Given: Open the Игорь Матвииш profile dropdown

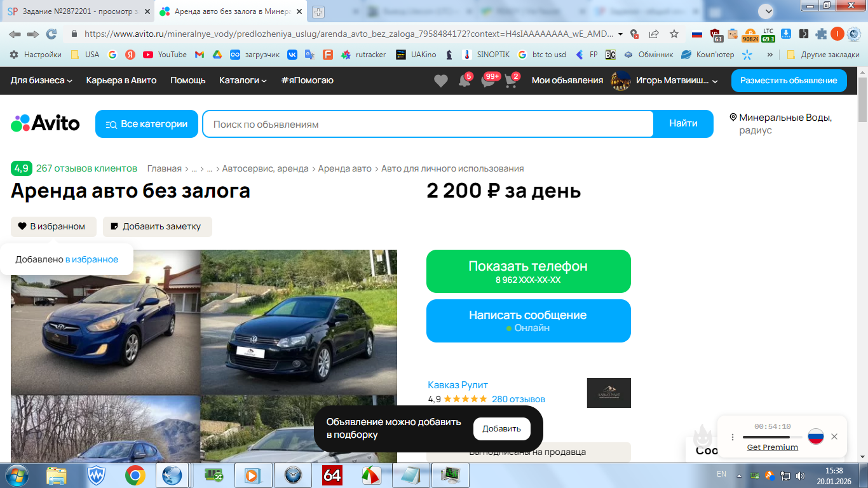Looking at the screenshot, I should coord(664,81).
